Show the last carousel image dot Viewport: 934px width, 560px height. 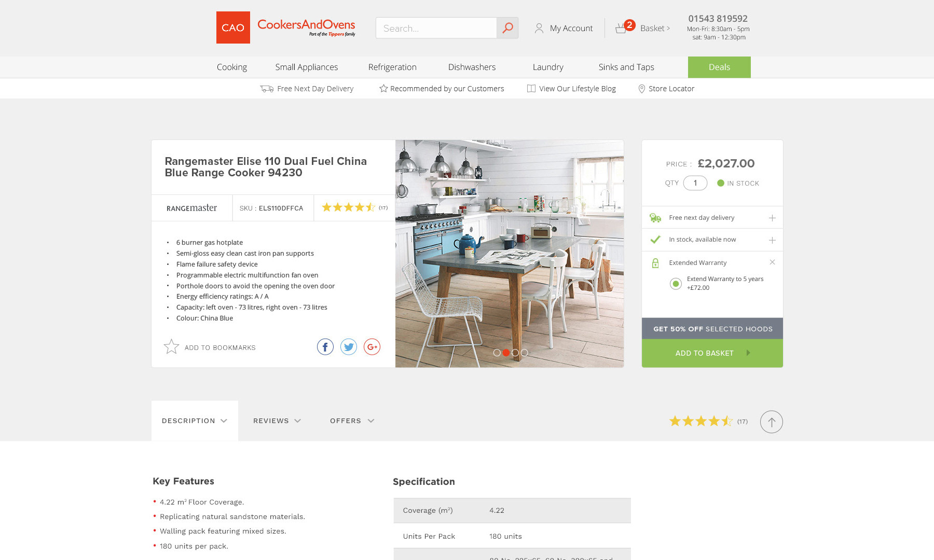pyautogui.click(x=525, y=353)
